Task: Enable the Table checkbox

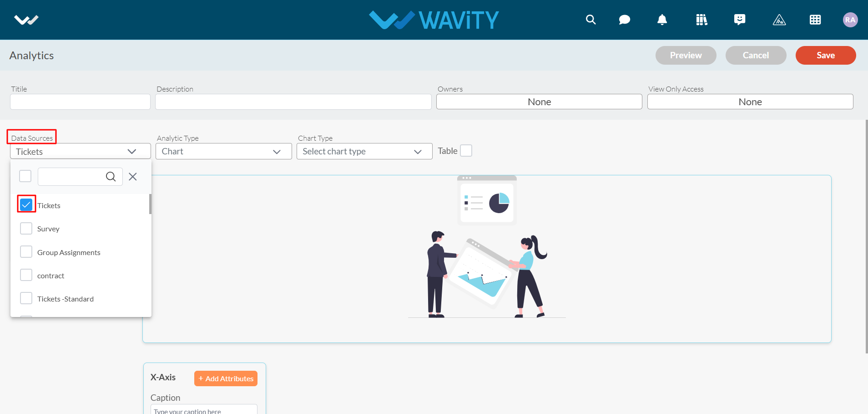Action: [466, 151]
